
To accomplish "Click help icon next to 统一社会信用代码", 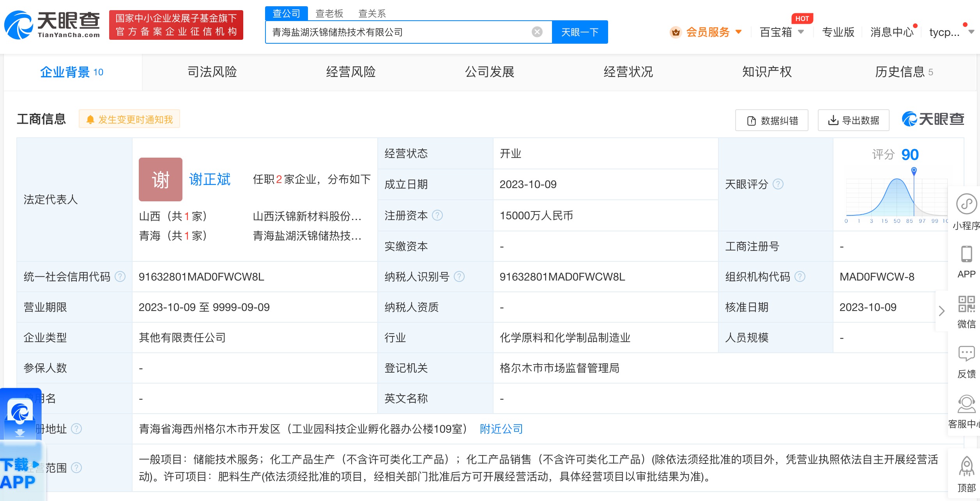I will 120,277.
